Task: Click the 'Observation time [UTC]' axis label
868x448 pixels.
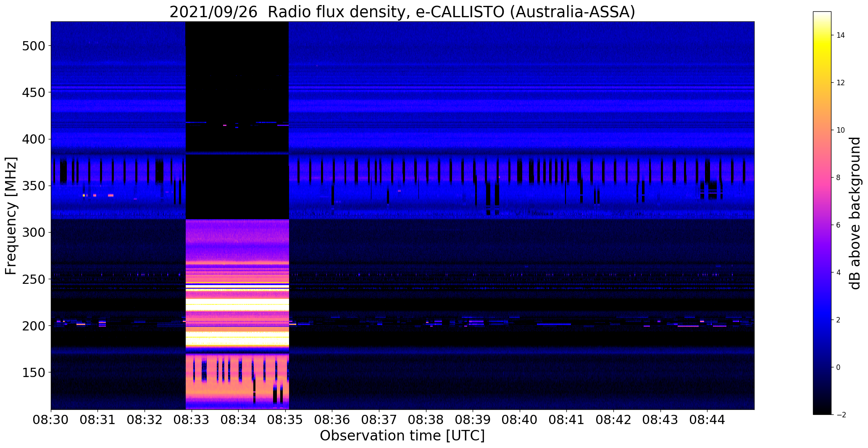Action: (x=402, y=436)
